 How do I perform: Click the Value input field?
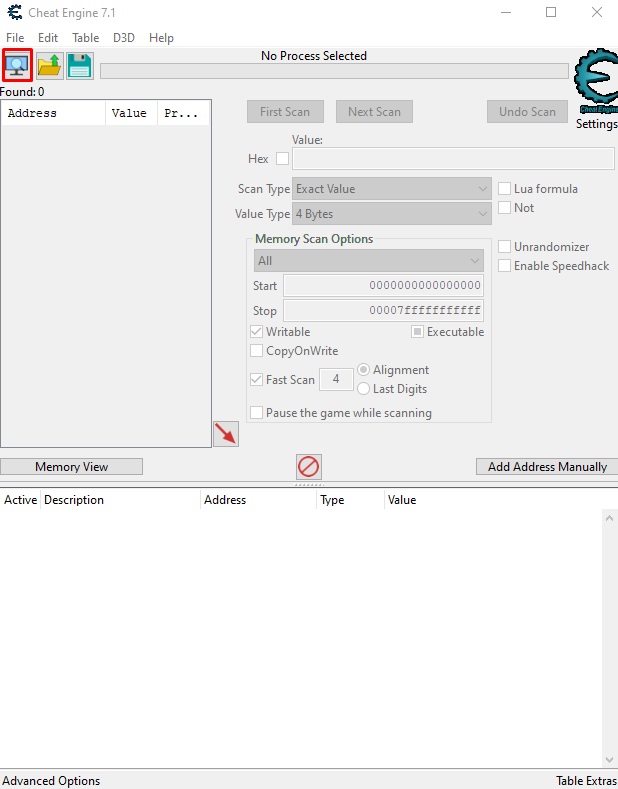(x=453, y=159)
